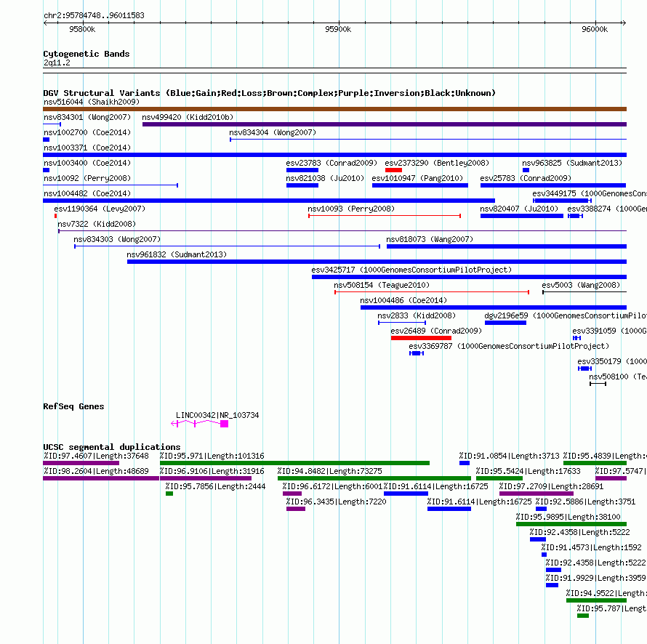
Task: Click the nsv820407 (Ju2010) blue bar
Action: point(522,216)
